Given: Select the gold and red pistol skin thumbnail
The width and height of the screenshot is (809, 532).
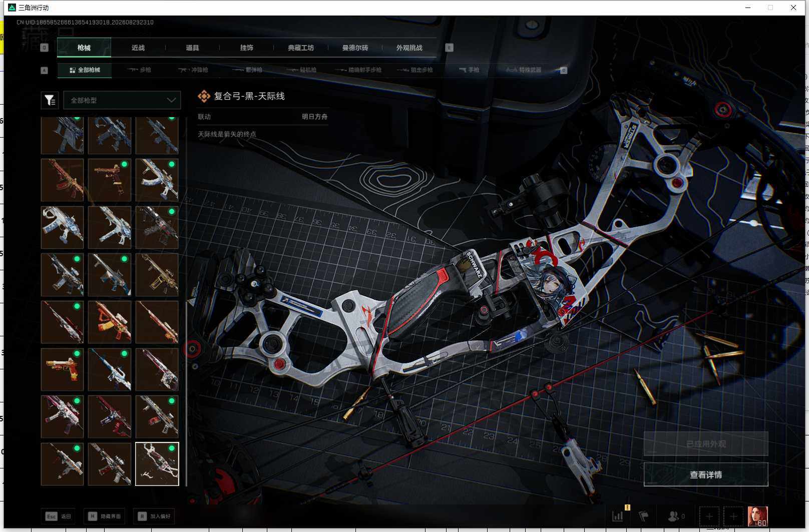Looking at the screenshot, I should pos(62,369).
